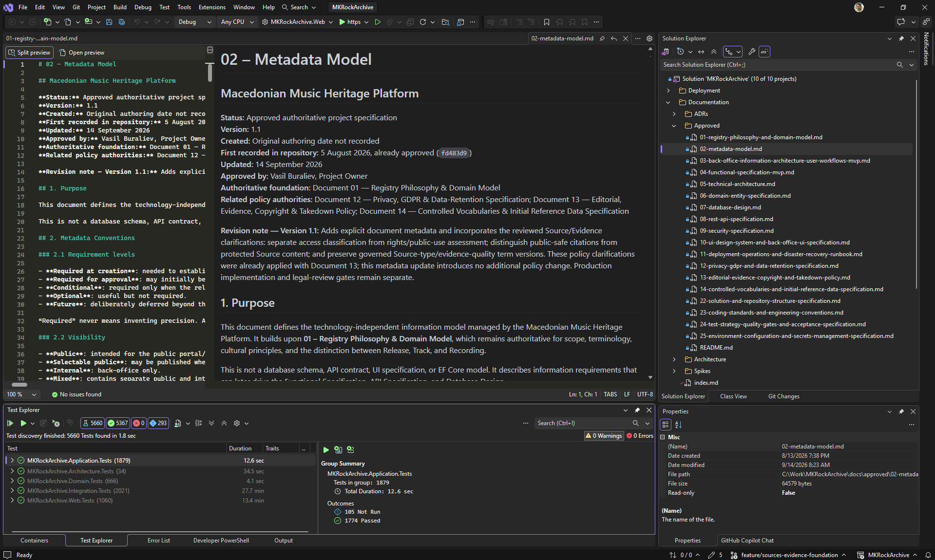Click the Find in Files icon
The image size is (935, 560).
445,22
